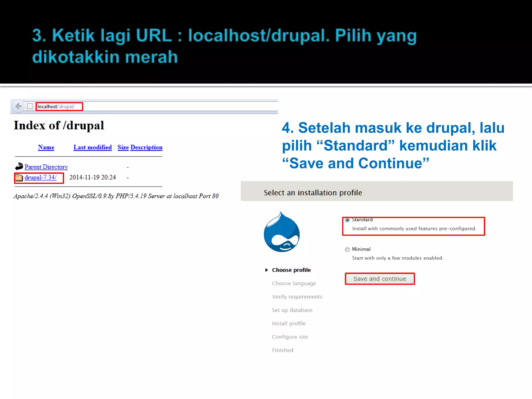Click the localhost/drupal/ address field
532x399 pixels.
point(59,107)
